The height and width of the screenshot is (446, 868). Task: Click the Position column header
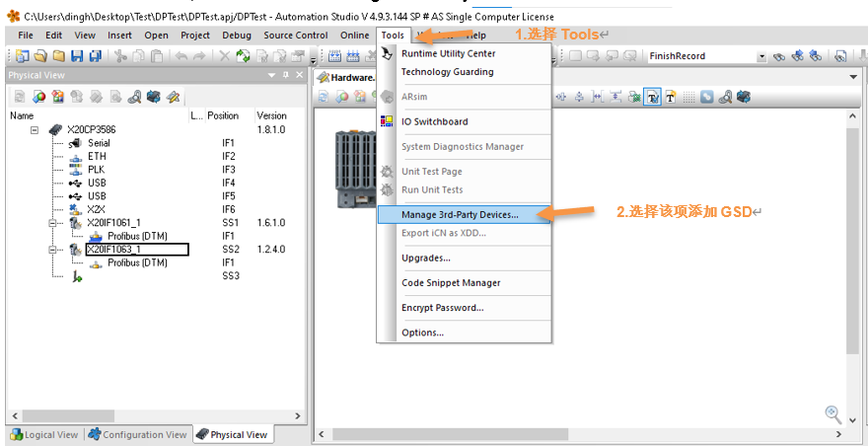[x=223, y=115]
